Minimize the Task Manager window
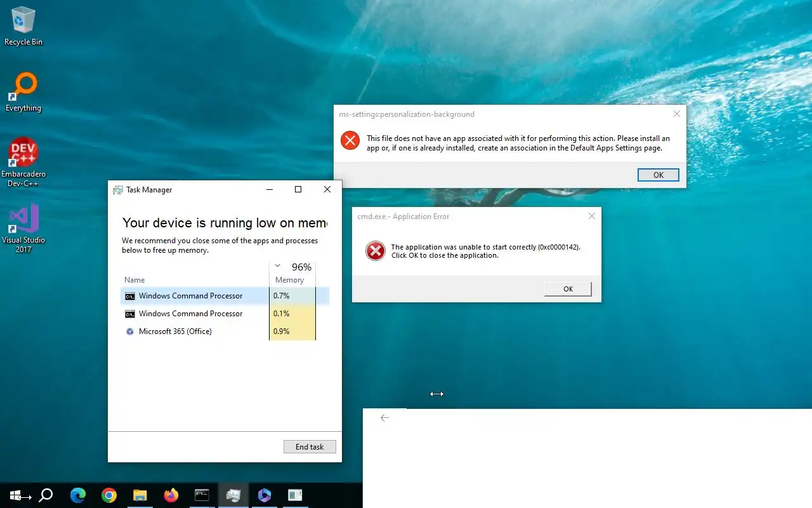 270,190
